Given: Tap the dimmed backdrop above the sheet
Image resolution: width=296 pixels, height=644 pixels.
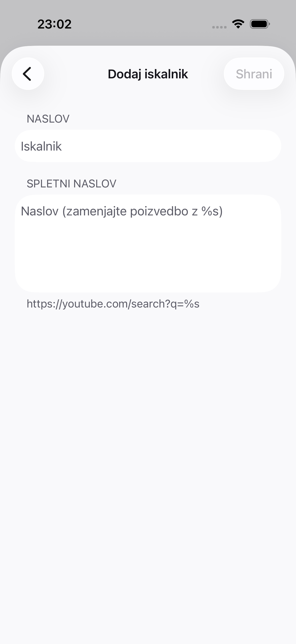Looking at the screenshot, I should 148,38.
